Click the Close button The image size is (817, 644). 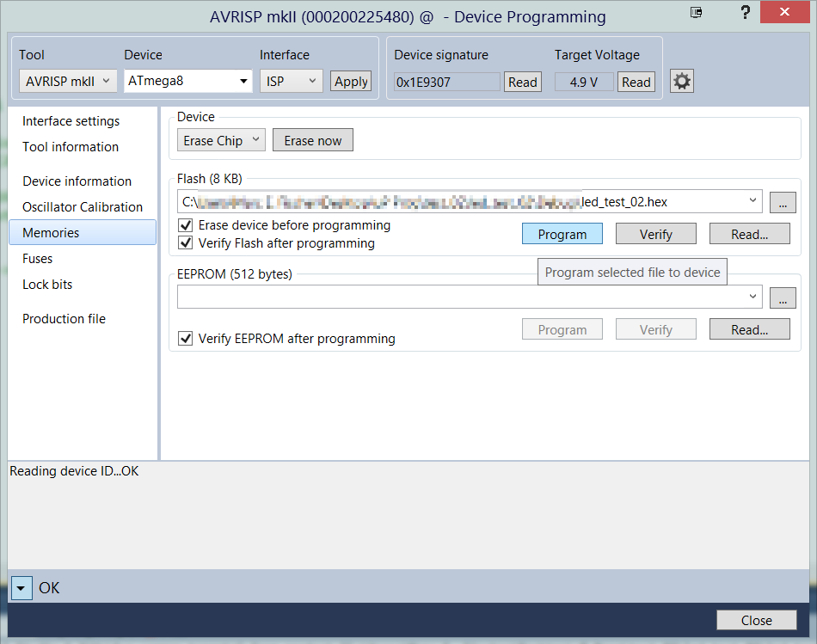(x=757, y=620)
